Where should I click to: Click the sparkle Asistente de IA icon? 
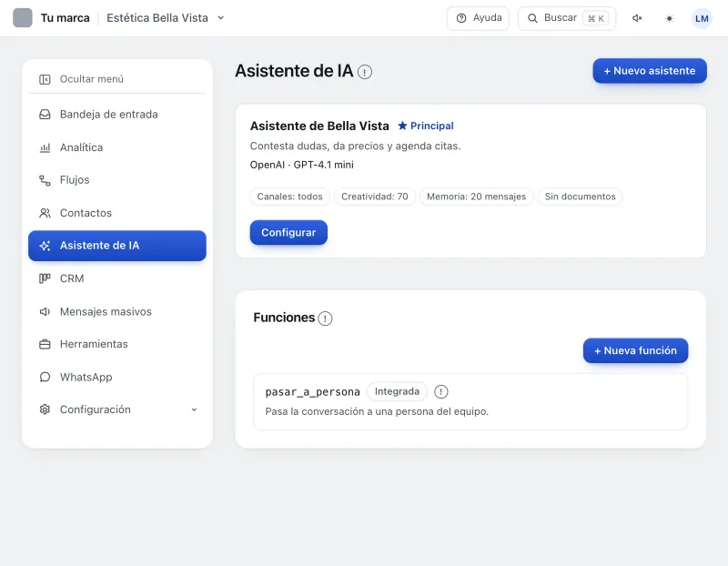pos(45,246)
